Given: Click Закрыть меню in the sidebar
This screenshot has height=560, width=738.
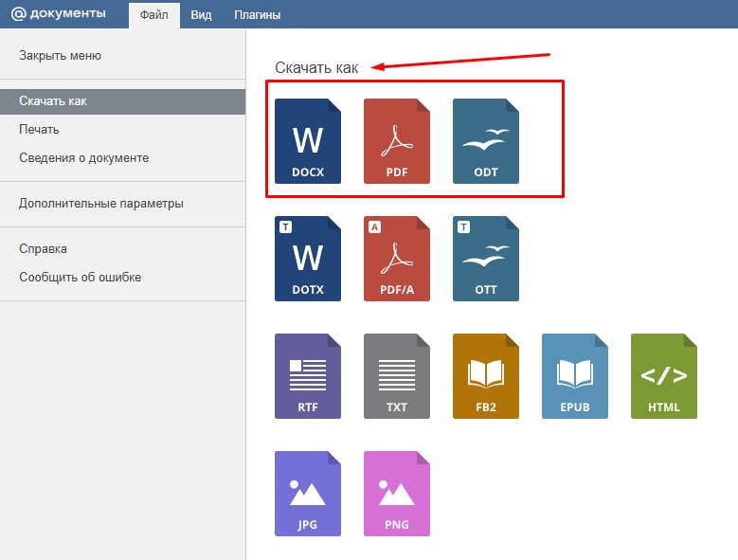Looking at the screenshot, I should (60, 56).
